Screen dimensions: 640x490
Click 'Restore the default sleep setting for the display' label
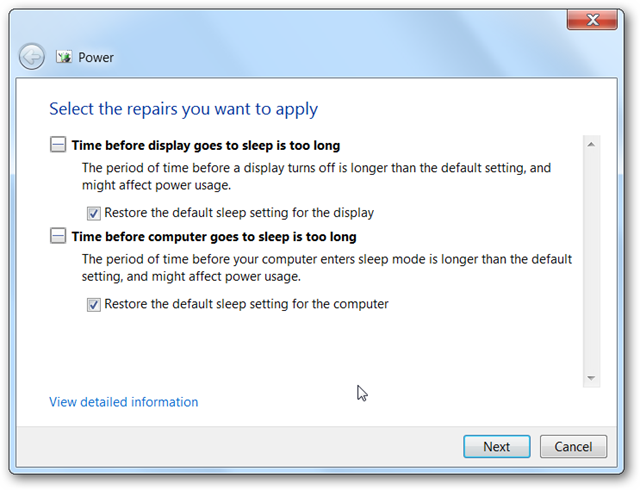[239, 213]
